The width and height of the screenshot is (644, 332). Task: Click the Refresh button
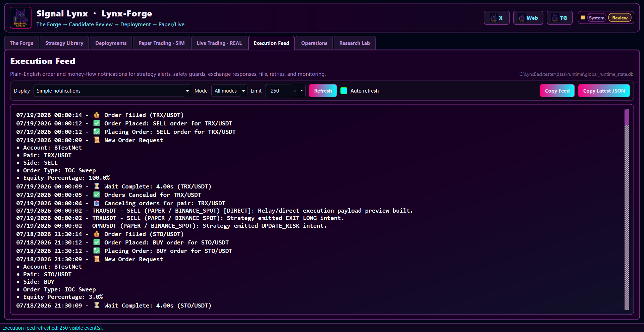pos(323,91)
